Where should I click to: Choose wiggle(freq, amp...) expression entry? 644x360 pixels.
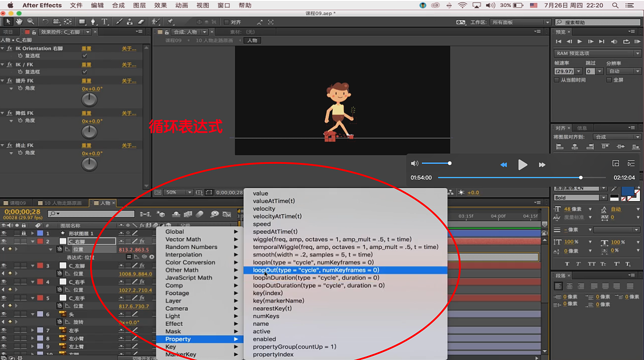(332, 239)
